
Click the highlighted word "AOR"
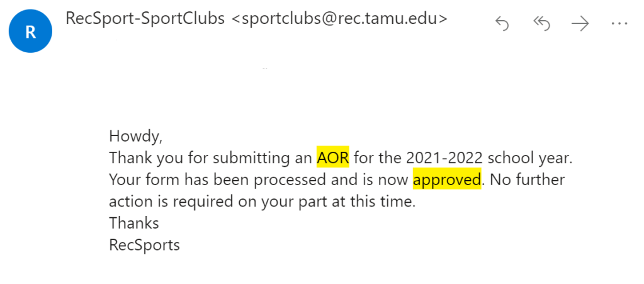332,157
